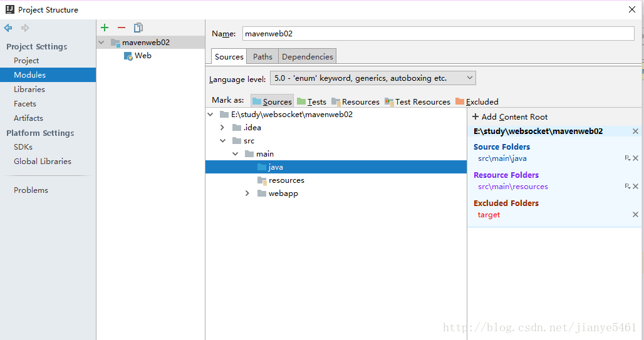Open SDKs under Platform Settings
This screenshot has height=340, width=644.
[23, 147]
